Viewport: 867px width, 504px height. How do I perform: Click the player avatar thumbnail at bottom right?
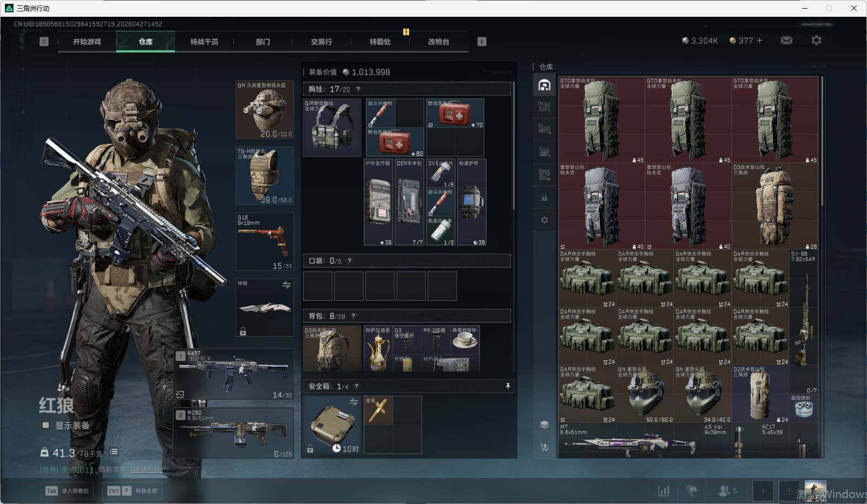815,490
